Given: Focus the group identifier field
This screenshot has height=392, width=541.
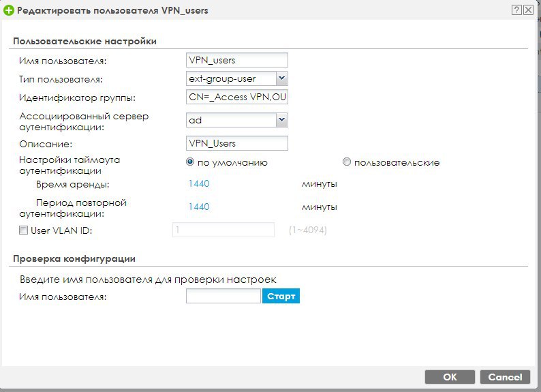Looking at the screenshot, I should coord(236,97).
